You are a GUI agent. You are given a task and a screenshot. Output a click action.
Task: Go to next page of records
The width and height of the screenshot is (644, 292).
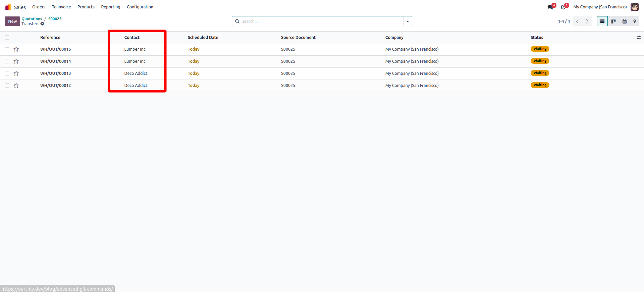[x=587, y=21]
